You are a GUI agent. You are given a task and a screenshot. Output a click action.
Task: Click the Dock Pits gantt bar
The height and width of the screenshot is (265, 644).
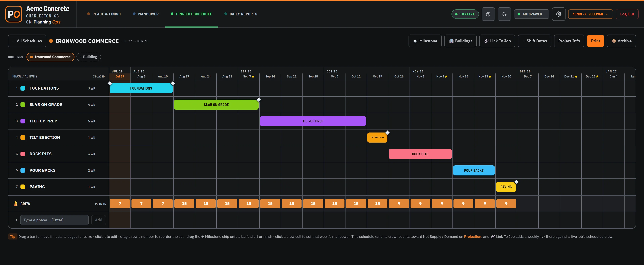pyautogui.click(x=420, y=154)
